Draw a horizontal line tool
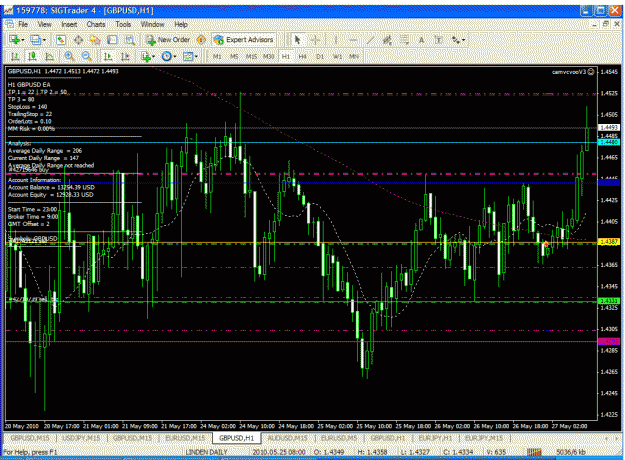The image size is (625, 460). [353, 40]
